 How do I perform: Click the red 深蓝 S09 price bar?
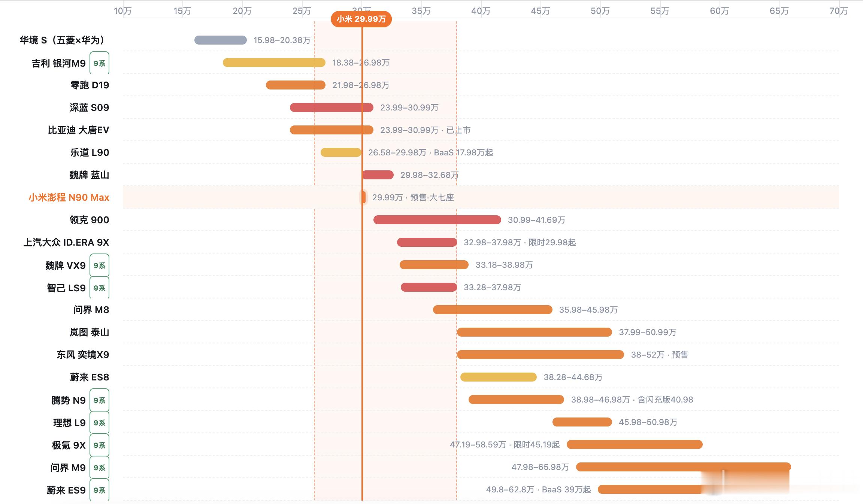point(331,107)
